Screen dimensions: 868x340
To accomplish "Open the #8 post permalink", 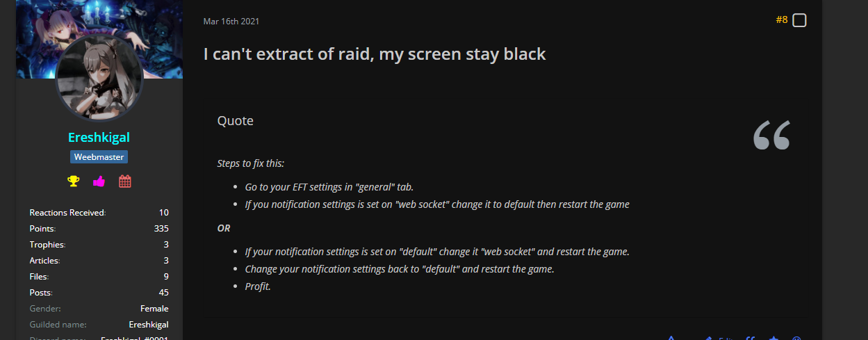I will point(782,20).
